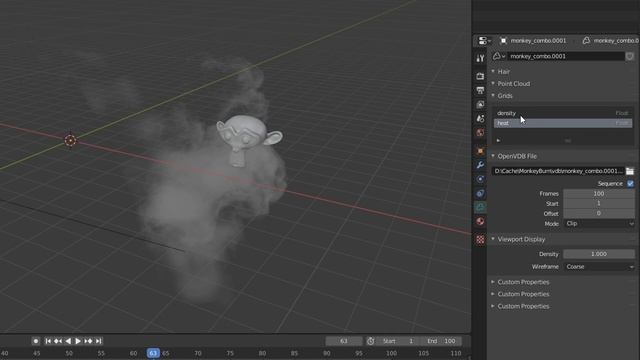Toggle use preview range clock icon
Viewport: 640px width, 360px height.
point(370,341)
